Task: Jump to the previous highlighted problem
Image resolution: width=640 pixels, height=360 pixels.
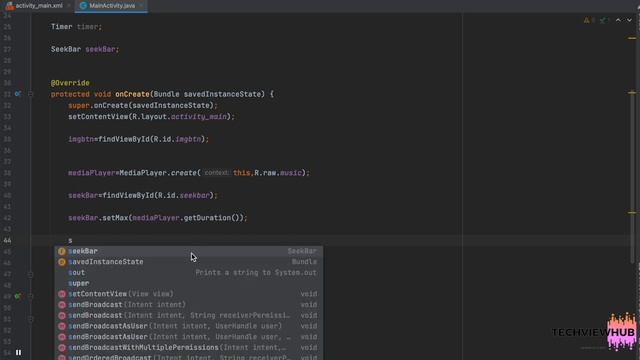Action: [x=618, y=20]
